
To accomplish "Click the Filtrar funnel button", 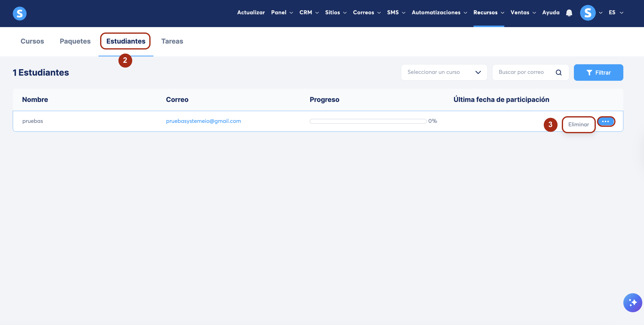I will tap(598, 73).
